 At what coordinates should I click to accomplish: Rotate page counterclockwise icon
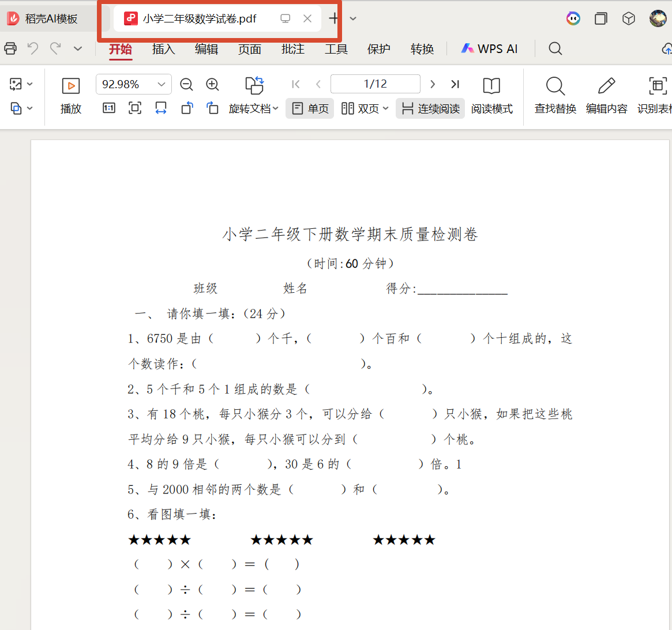pos(187,108)
